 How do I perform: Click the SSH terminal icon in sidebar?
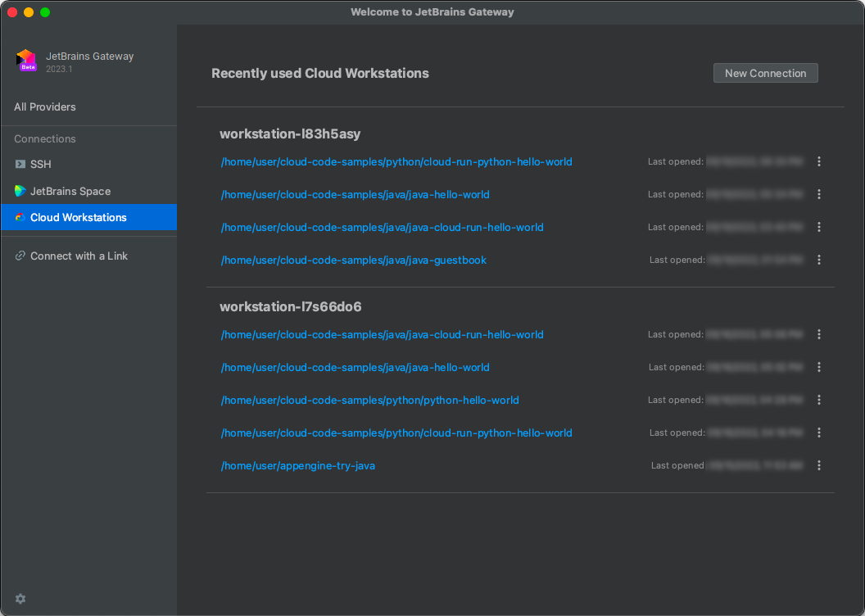click(20, 164)
